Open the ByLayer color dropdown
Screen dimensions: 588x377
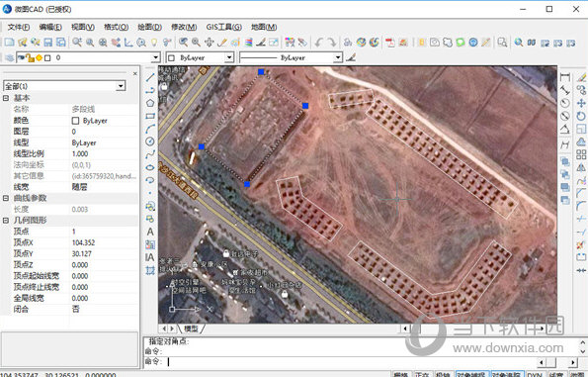pos(229,57)
